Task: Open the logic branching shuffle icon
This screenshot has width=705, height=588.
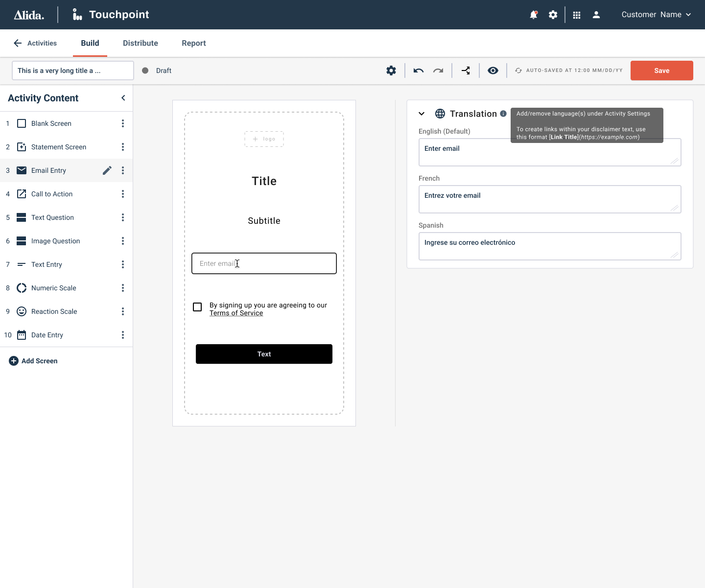Action: (x=466, y=71)
